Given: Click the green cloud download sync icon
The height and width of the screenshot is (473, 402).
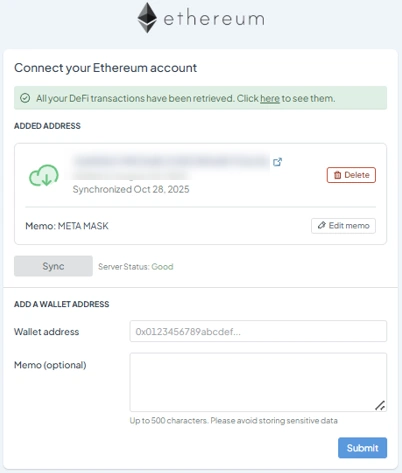Looking at the screenshot, I should click(x=44, y=175).
